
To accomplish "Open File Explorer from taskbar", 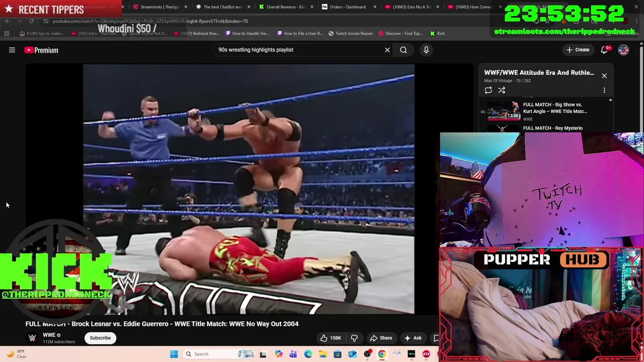I will [x=323, y=354].
